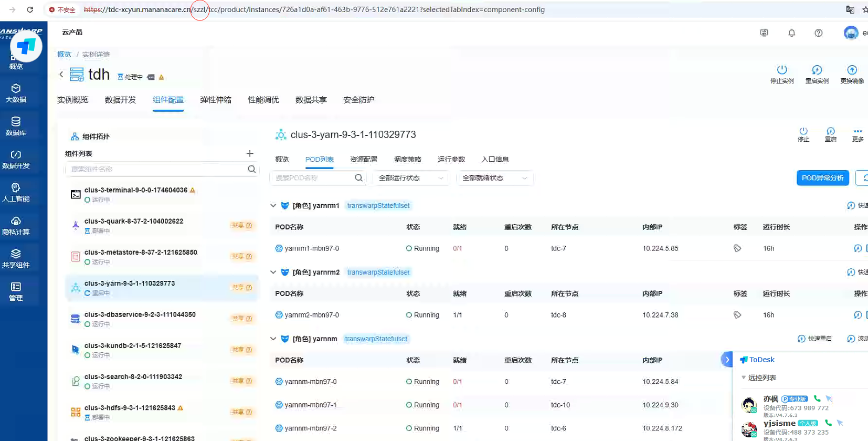Click the POD name search field
868x441 pixels.
tap(313, 178)
